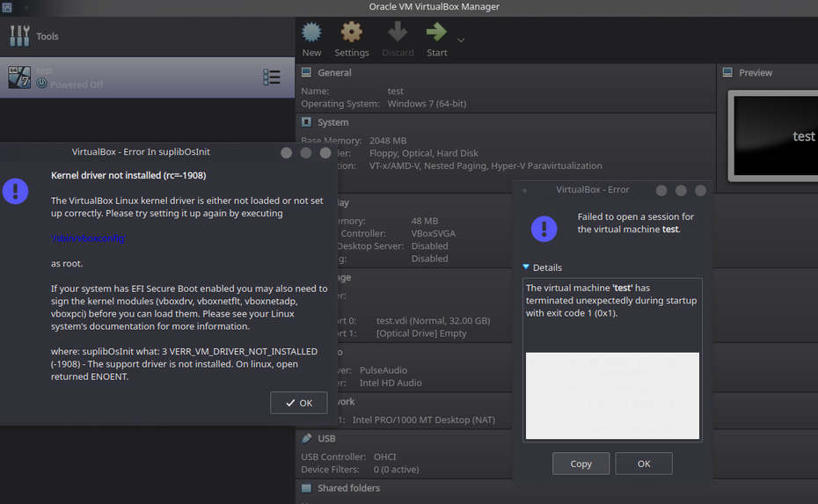Click the Preview panel monitor icon
Viewport: 818px width, 504px height.
[x=727, y=72]
